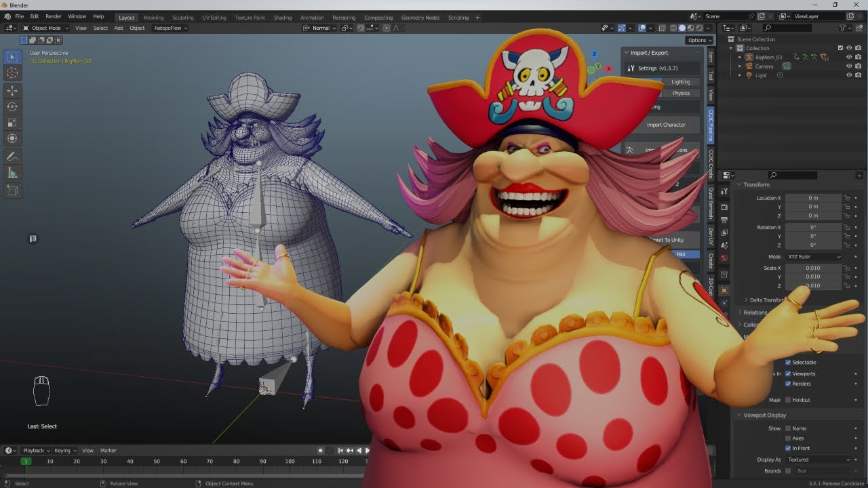868x488 pixels.
Task: Open the Object Mode dropdown
Action: coord(45,28)
